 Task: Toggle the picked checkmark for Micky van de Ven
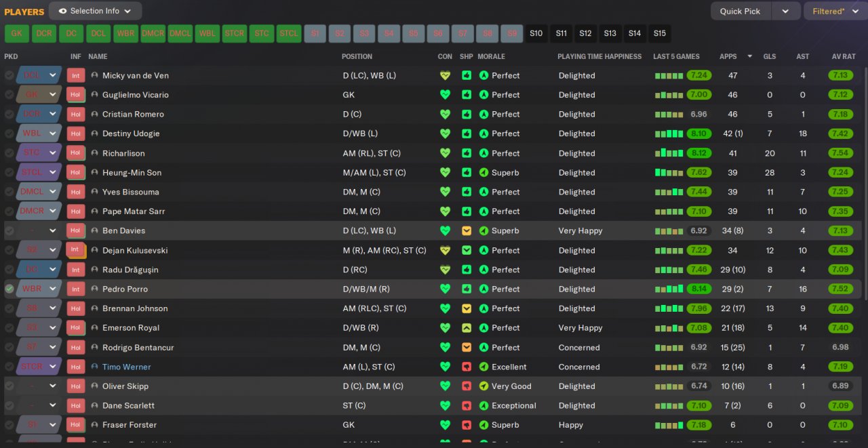(x=9, y=75)
